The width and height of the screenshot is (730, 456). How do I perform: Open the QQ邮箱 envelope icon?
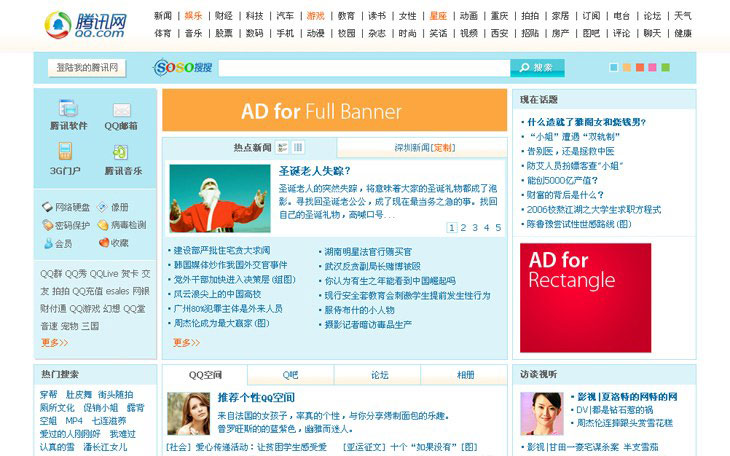(122, 110)
